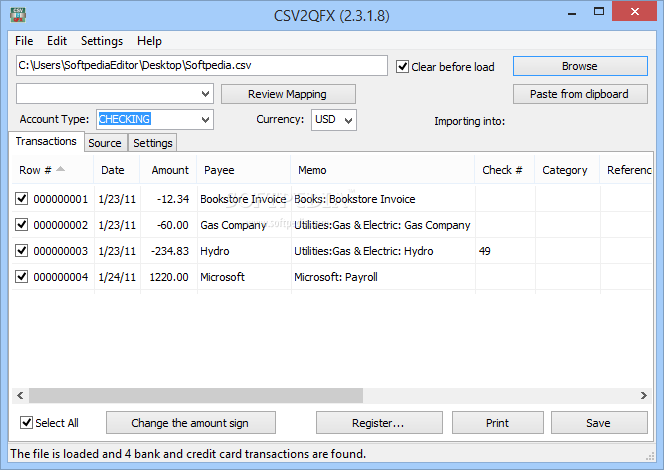Toggle the Clear before load checkbox
Screen dimensions: 664x470
pos(402,67)
